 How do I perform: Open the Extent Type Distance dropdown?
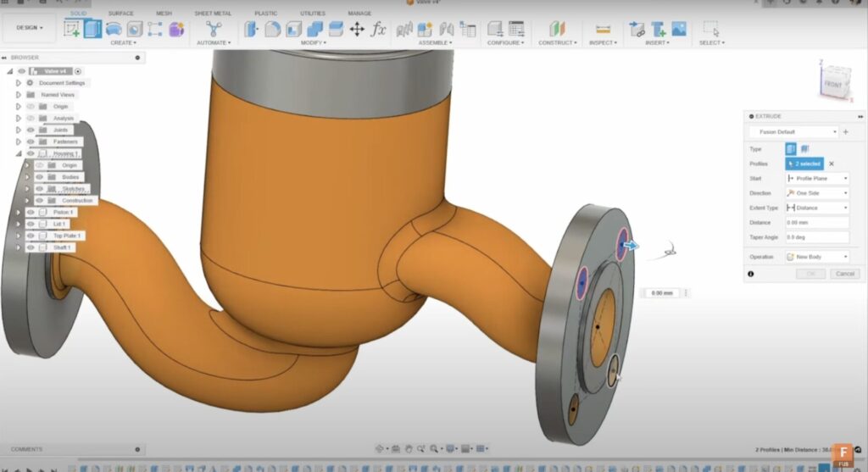[816, 208]
